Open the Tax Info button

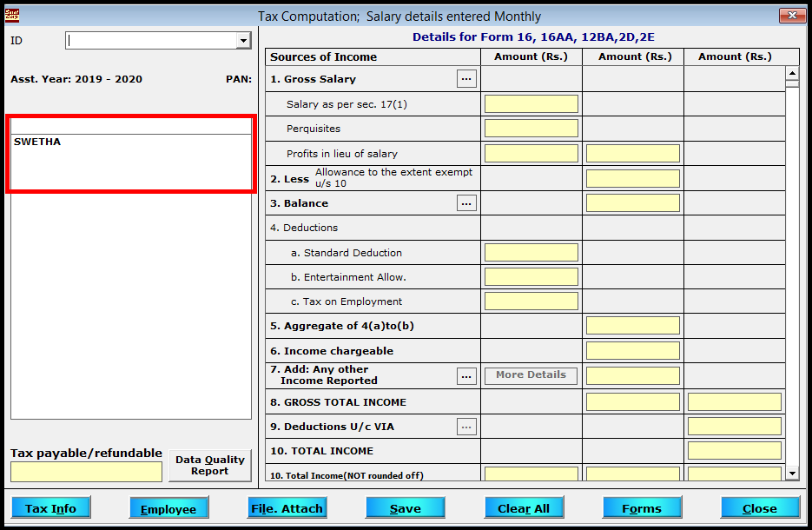click(x=50, y=508)
